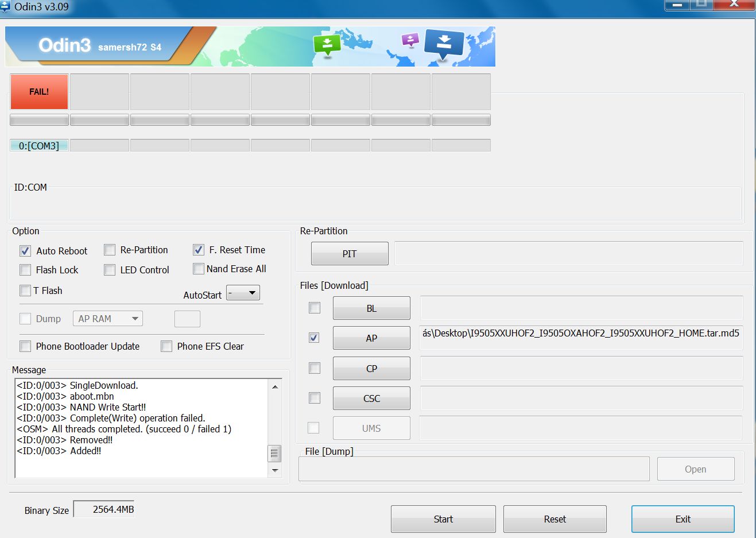The width and height of the screenshot is (756, 538).
Task: Check the T Flash option
Action: 25,291
